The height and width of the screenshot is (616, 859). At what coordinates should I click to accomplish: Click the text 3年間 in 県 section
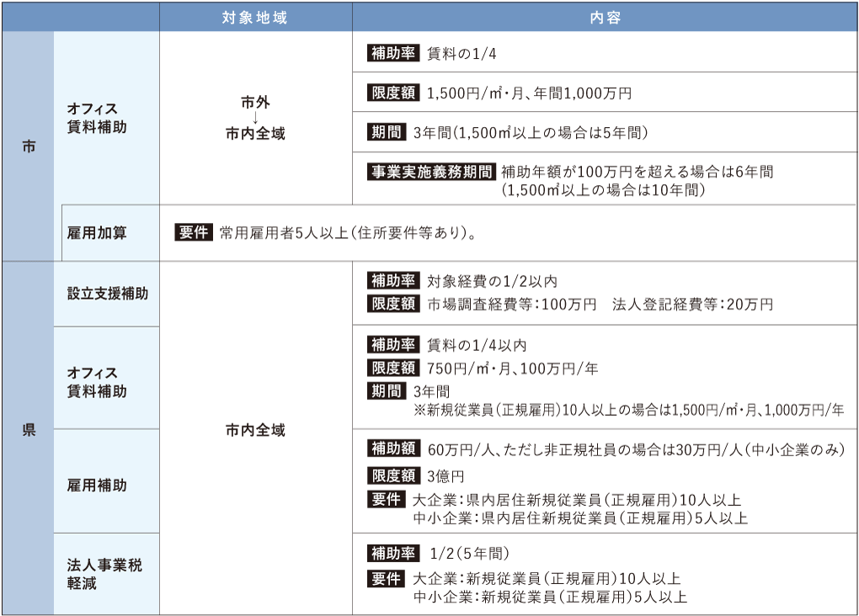click(432, 391)
